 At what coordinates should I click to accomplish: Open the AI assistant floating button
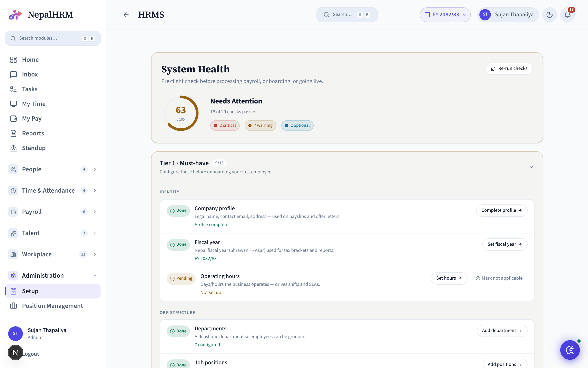(x=570, y=350)
